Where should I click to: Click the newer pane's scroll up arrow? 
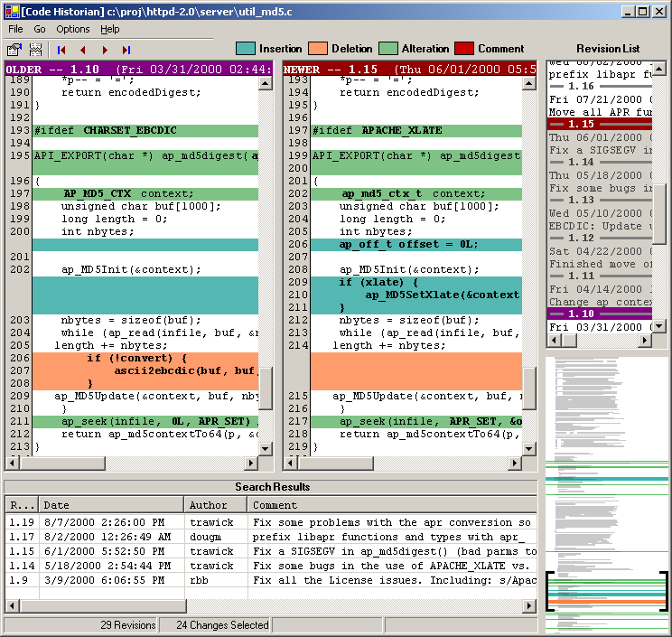point(529,83)
